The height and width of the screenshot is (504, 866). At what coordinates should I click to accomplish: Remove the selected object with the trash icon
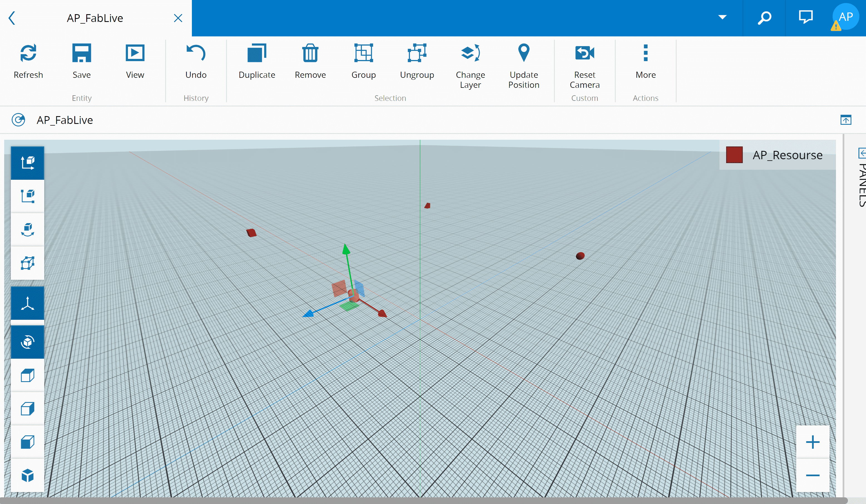coord(310,53)
